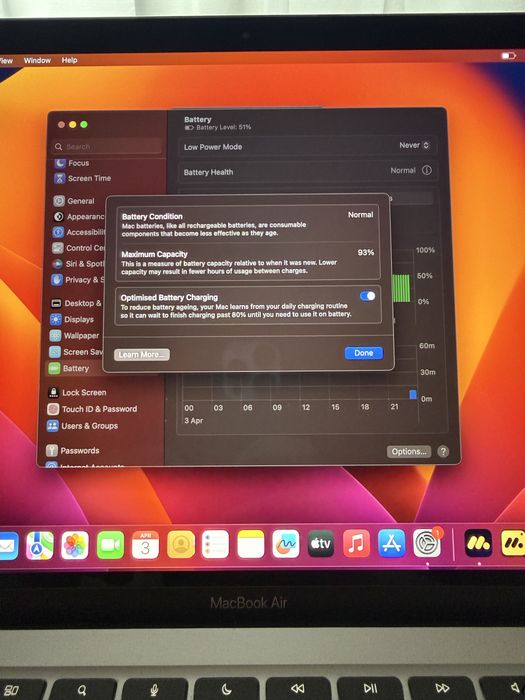525x700 pixels.
Task: Click the Battery Health row
Action: pos(308,171)
